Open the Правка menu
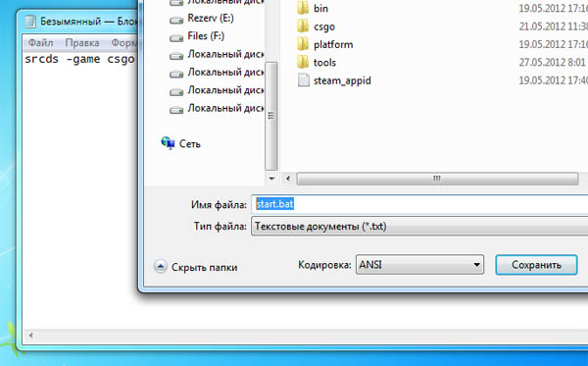This screenshot has width=588, height=366. point(81,43)
